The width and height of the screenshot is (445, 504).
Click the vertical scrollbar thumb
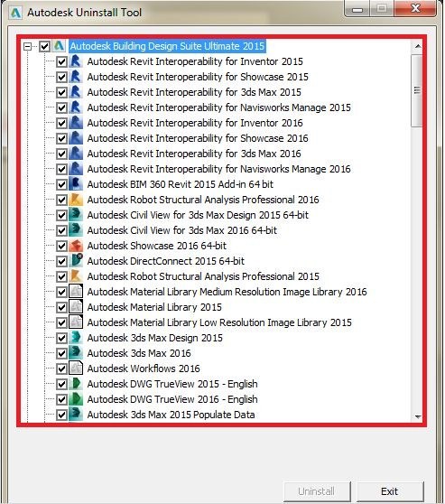pos(417,90)
